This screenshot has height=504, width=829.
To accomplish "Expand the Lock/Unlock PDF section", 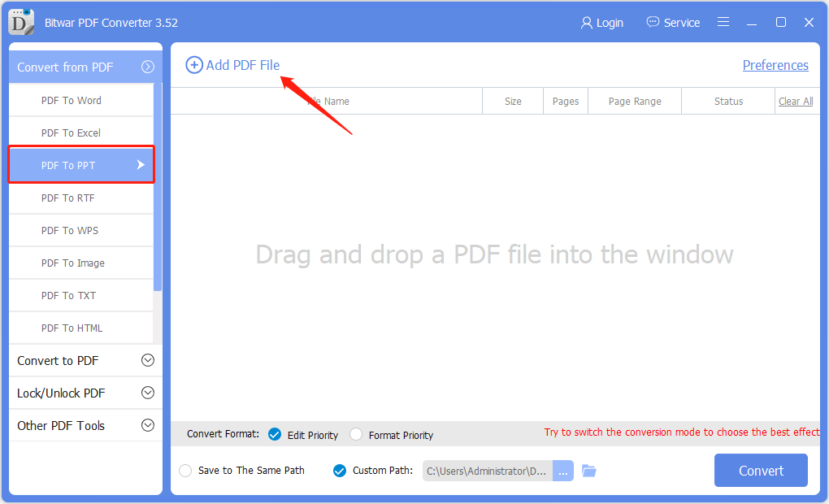I will pyautogui.click(x=148, y=393).
